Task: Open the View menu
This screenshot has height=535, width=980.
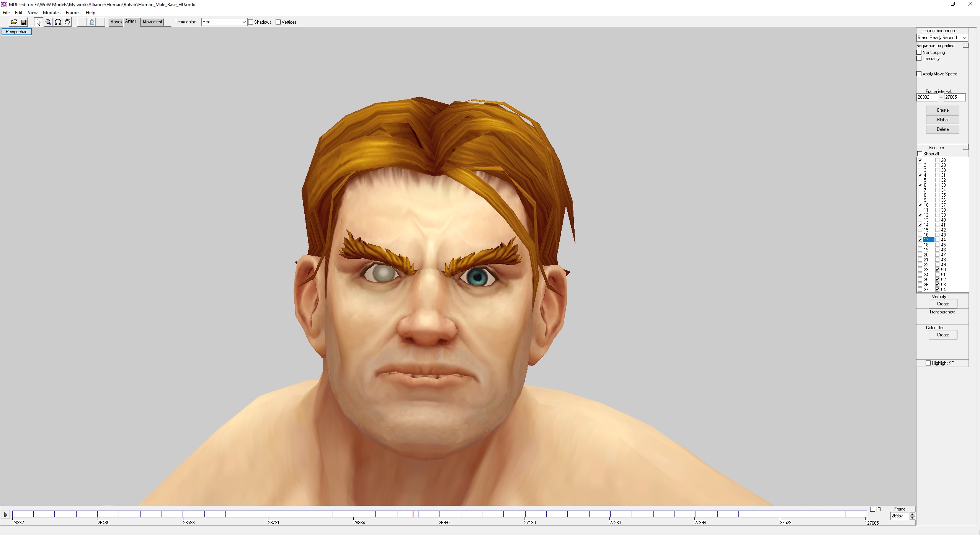Action: coord(33,13)
